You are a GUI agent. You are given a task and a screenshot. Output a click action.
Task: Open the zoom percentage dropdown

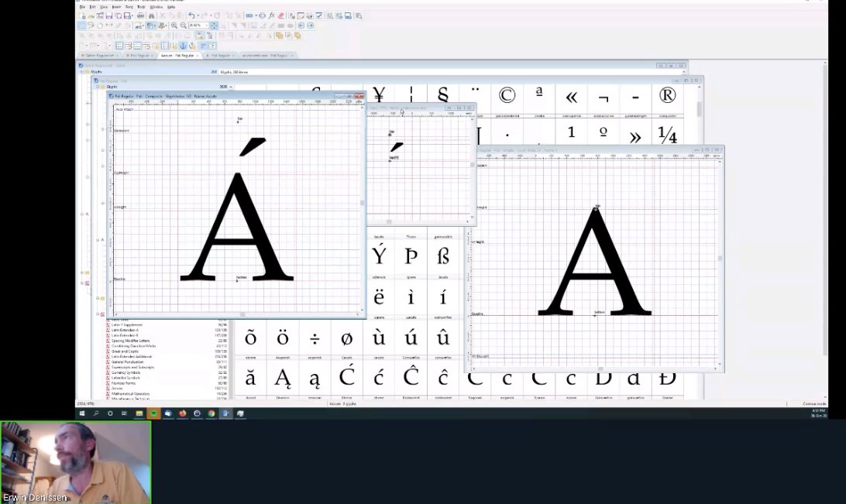tap(207, 26)
